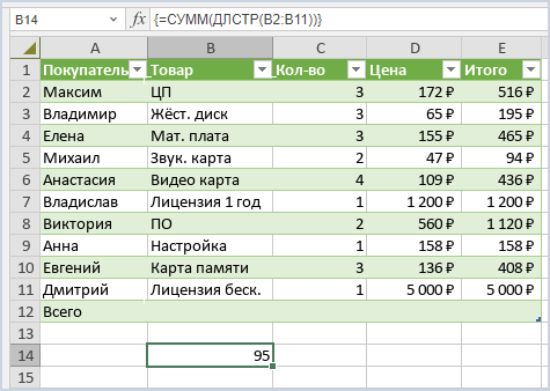Select column A header
This screenshot has height=391, width=550.
94,48
